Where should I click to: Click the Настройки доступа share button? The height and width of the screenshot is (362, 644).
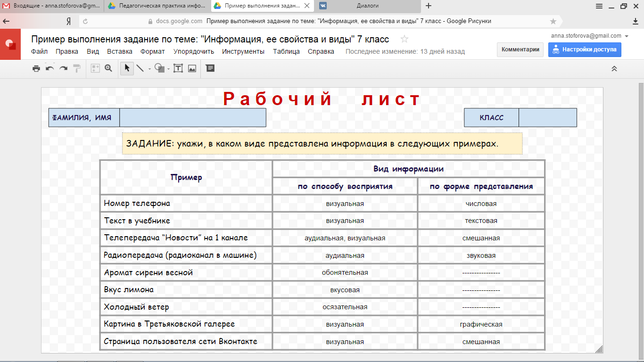tap(585, 49)
